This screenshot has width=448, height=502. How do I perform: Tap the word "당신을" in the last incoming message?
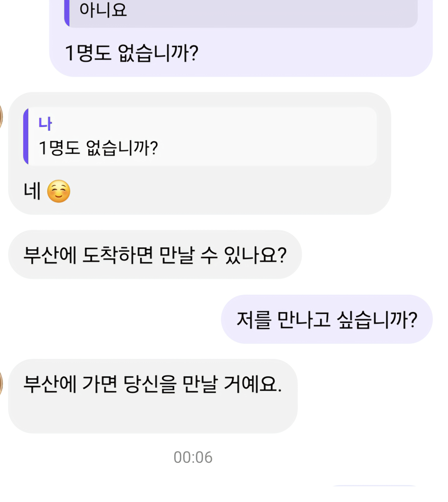pos(150,384)
